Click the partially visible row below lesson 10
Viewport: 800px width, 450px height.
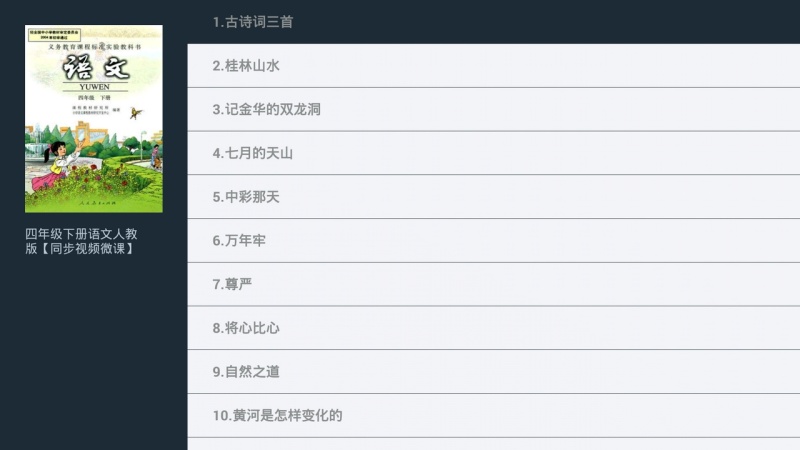[493, 444]
